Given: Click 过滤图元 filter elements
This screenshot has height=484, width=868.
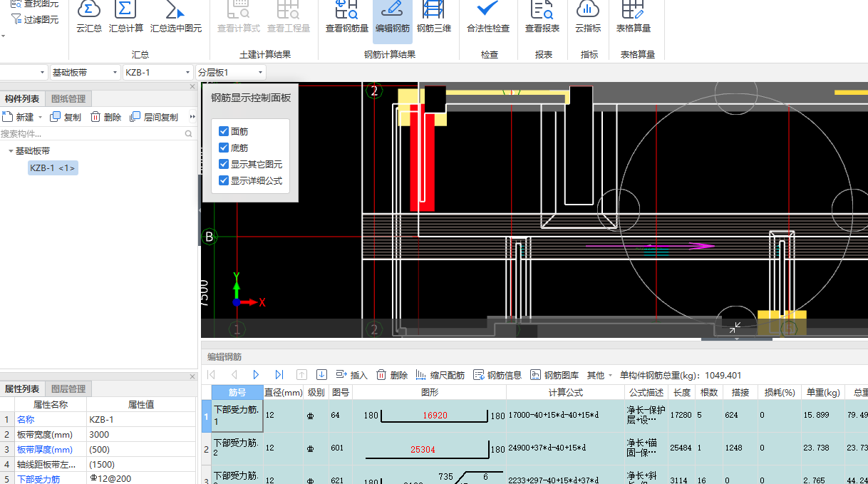Looking at the screenshot, I should click(x=35, y=19).
